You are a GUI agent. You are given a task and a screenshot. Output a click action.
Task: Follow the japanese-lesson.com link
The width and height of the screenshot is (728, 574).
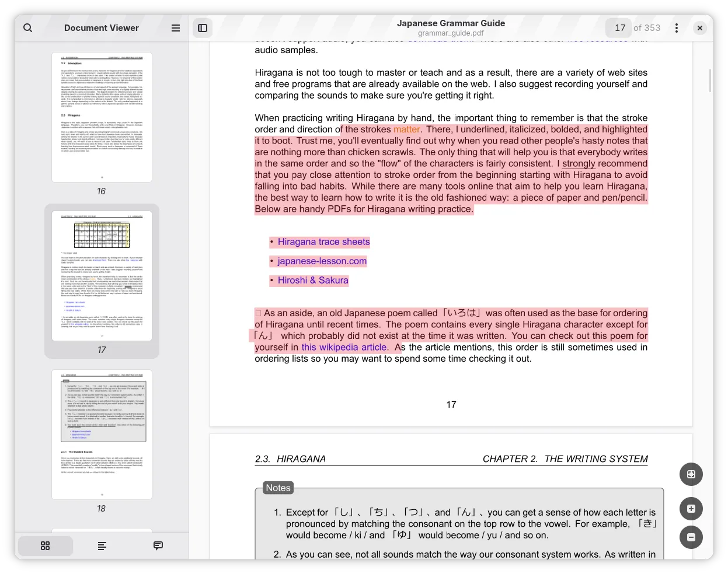pyautogui.click(x=322, y=261)
